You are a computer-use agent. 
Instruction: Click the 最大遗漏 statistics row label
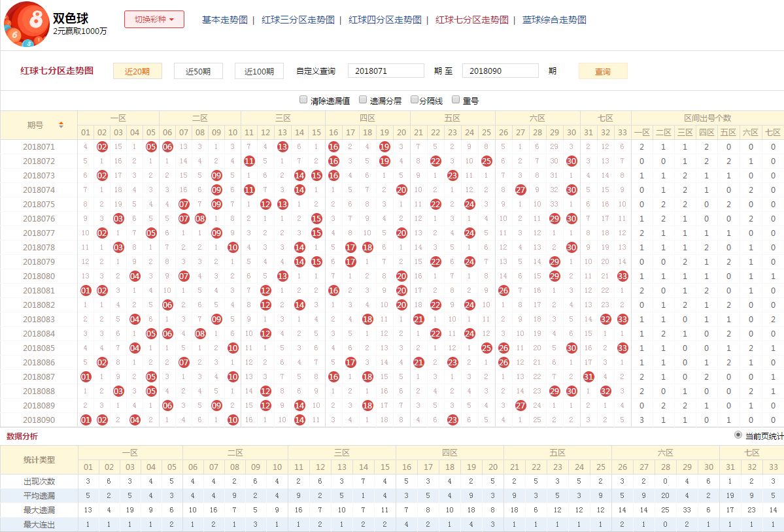(39, 510)
